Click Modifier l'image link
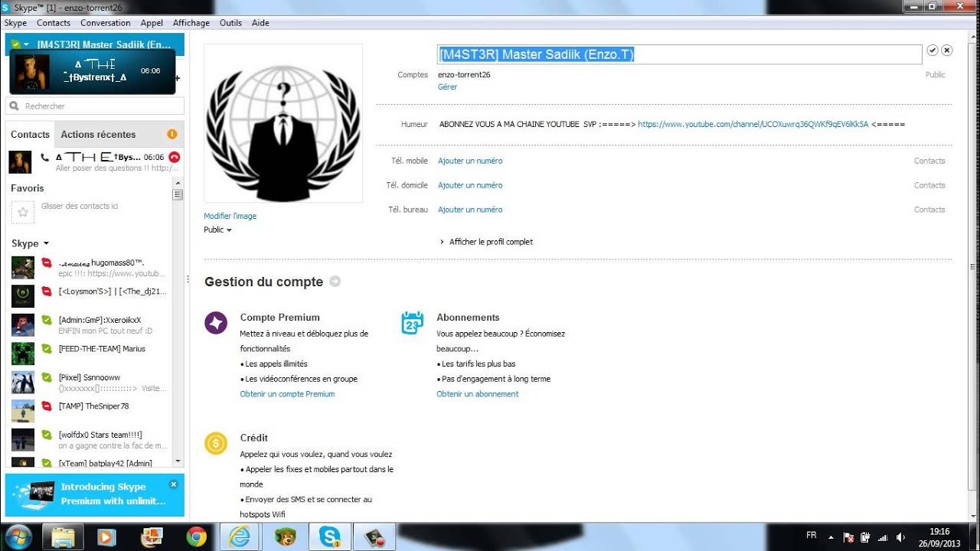Viewport: 980px width, 551px height. pos(230,216)
